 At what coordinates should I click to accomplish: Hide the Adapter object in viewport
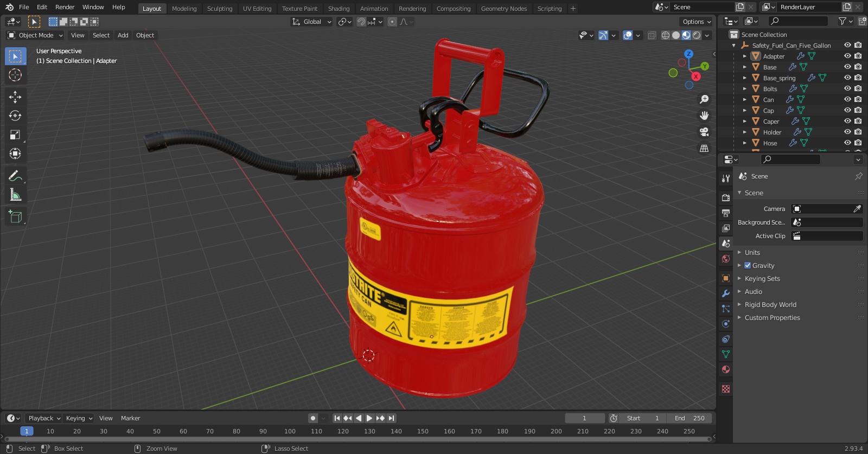coord(847,56)
